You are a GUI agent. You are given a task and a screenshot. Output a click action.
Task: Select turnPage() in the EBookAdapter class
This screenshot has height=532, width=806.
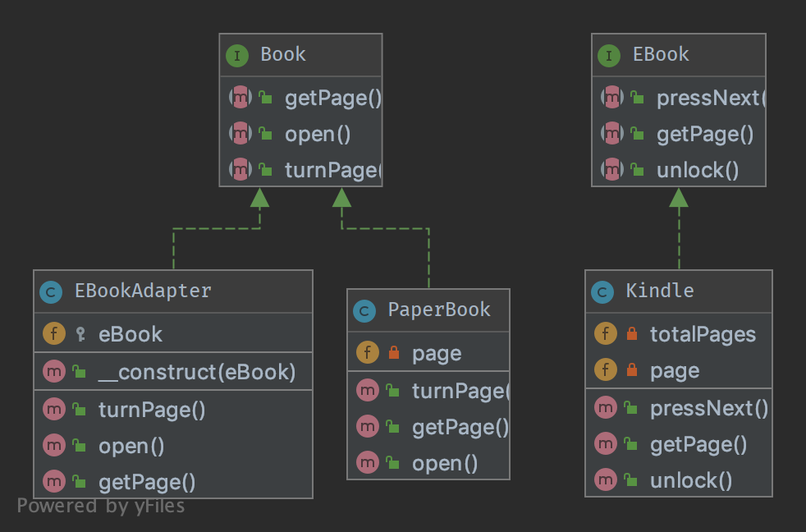point(152,408)
